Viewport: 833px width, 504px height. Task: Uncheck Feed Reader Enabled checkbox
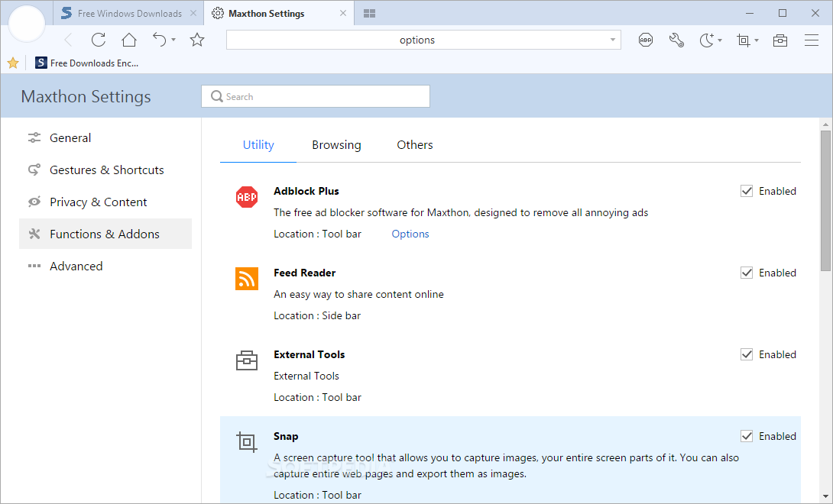tap(747, 273)
